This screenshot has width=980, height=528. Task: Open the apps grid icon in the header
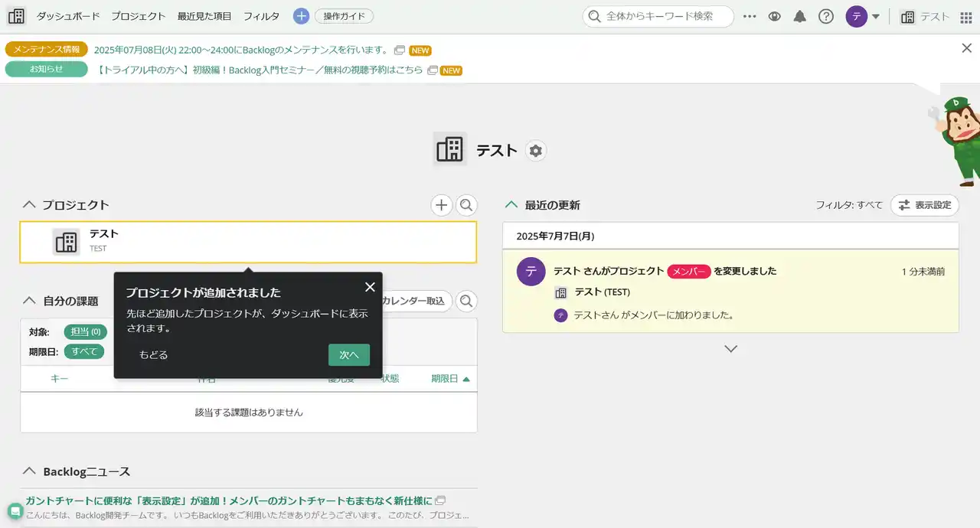click(x=966, y=17)
